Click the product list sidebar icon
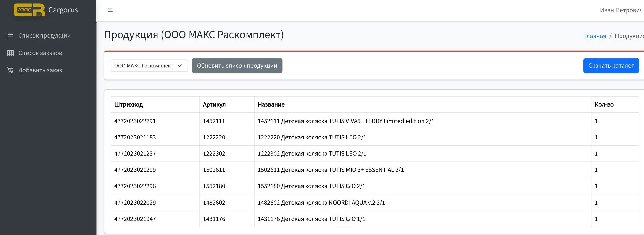644x235 pixels. pyautogui.click(x=11, y=36)
